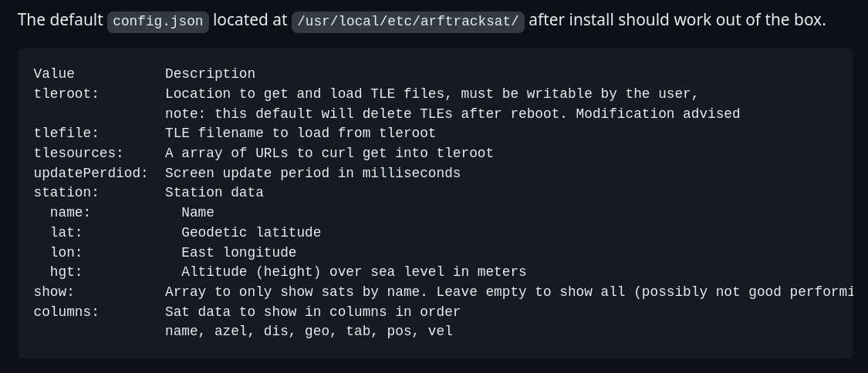Click the 'Geodetic latitude' description text
Image resolution: width=868 pixels, height=373 pixels.
(x=251, y=233)
